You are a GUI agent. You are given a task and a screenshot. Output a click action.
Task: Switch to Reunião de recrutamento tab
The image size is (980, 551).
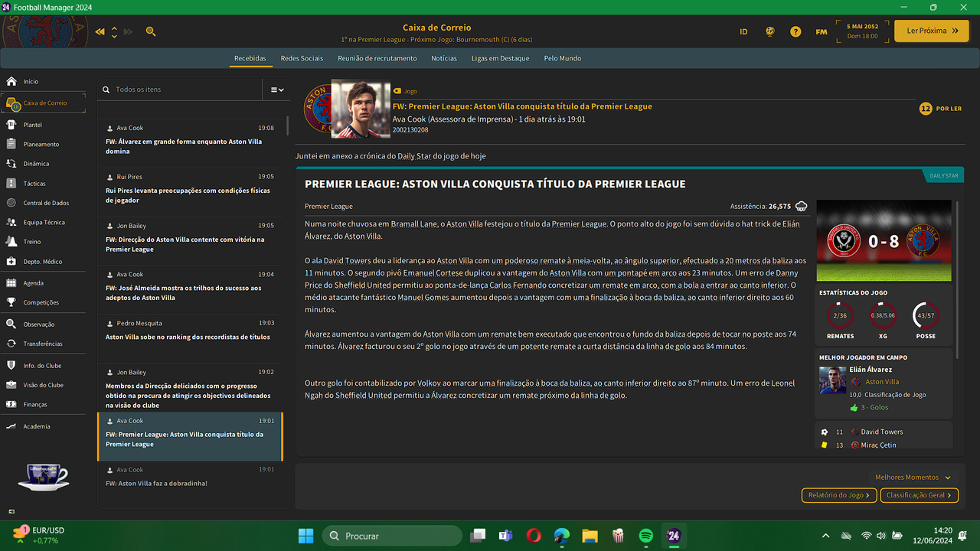pos(377,58)
